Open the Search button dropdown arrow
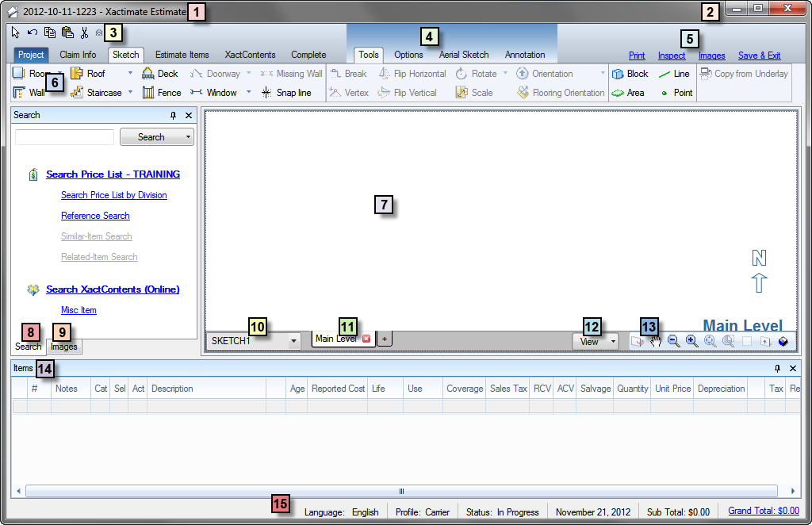This screenshot has width=812, height=525. pyautogui.click(x=188, y=137)
